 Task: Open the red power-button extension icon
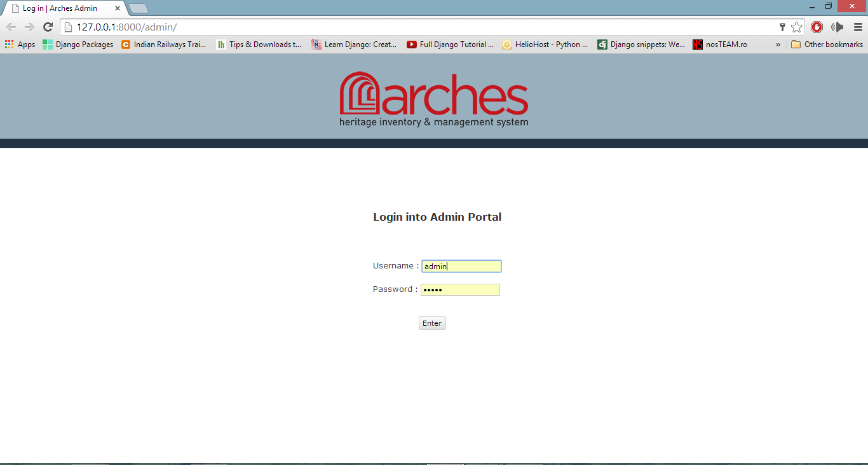pyautogui.click(x=817, y=27)
